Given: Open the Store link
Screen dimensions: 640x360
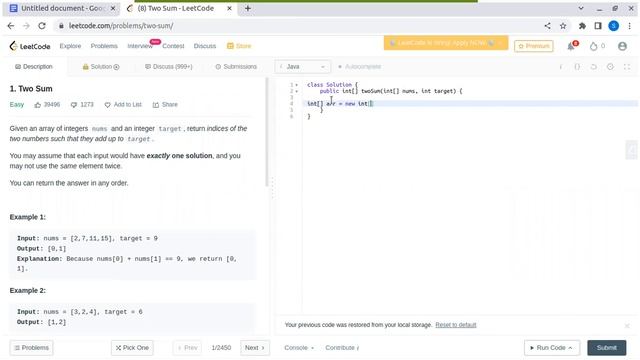Looking at the screenshot, I should click(x=239, y=46).
